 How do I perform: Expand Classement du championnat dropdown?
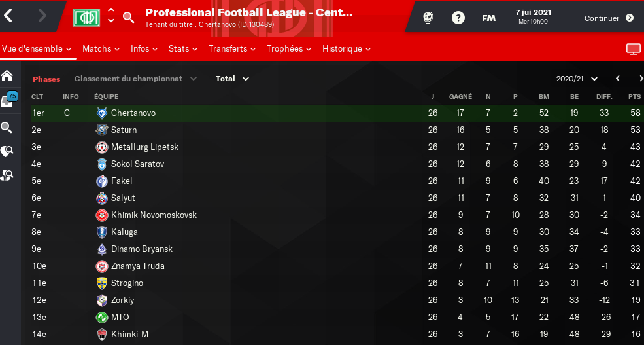135,79
